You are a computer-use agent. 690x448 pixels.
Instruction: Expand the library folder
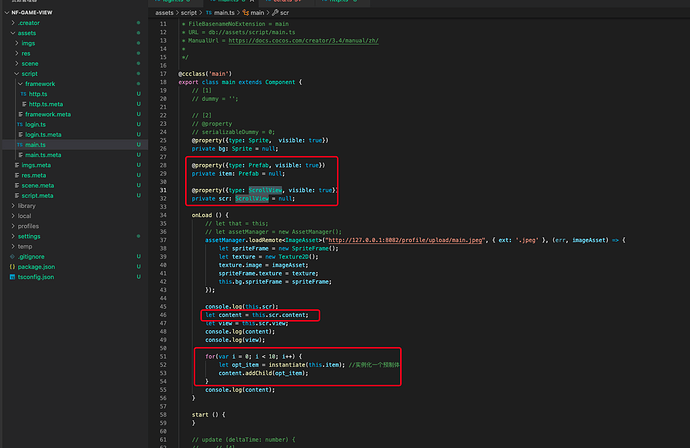[x=26, y=206]
